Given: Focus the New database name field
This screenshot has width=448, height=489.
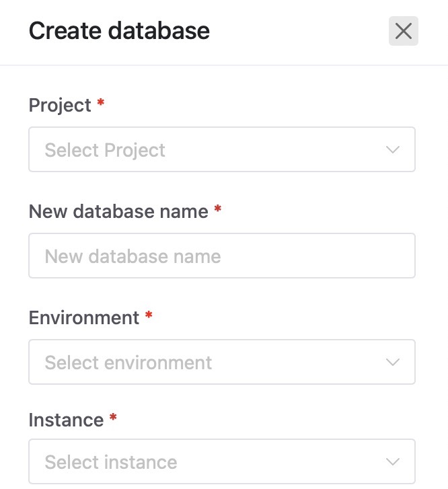Looking at the screenshot, I should click(222, 256).
